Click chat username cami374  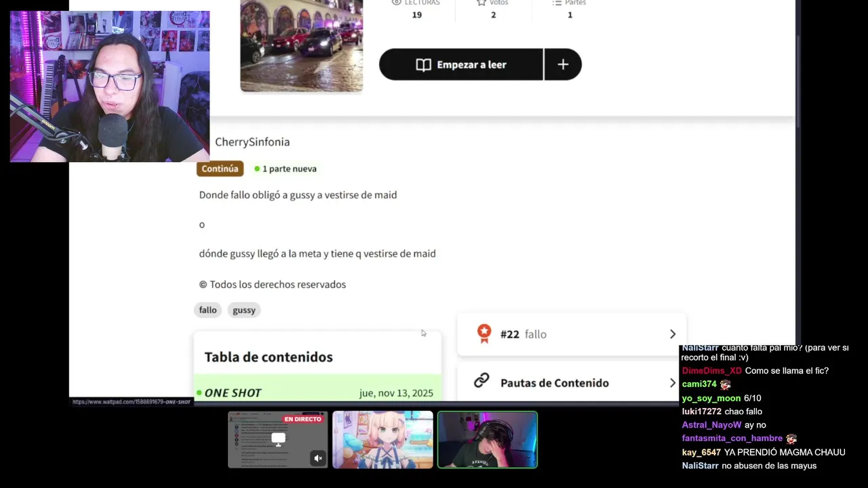pyautogui.click(x=699, y=384)
